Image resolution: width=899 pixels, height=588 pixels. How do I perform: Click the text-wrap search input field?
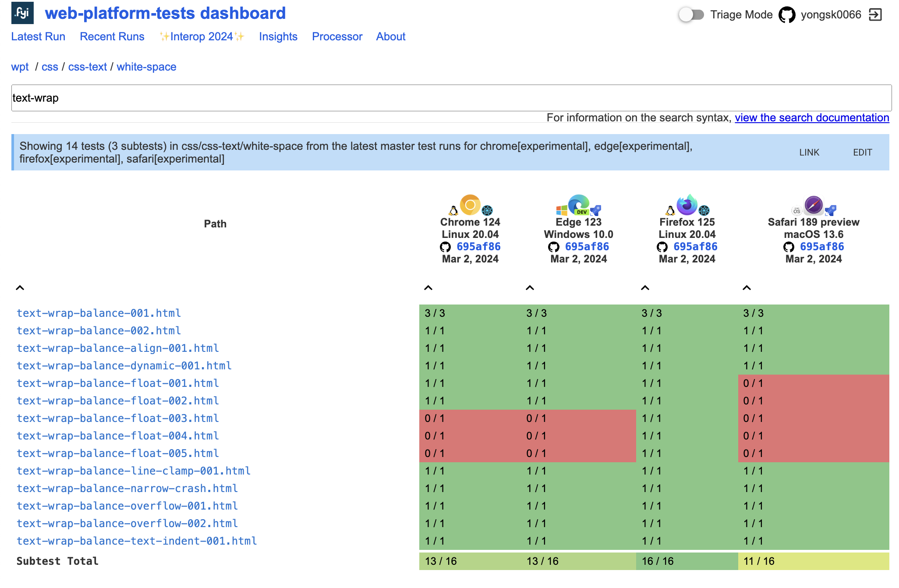click(451, 98)
